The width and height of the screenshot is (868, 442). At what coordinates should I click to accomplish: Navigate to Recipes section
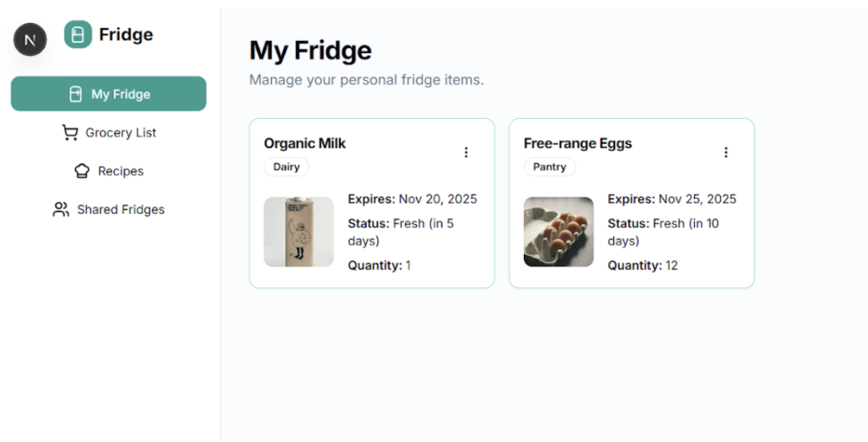point(121,171)
